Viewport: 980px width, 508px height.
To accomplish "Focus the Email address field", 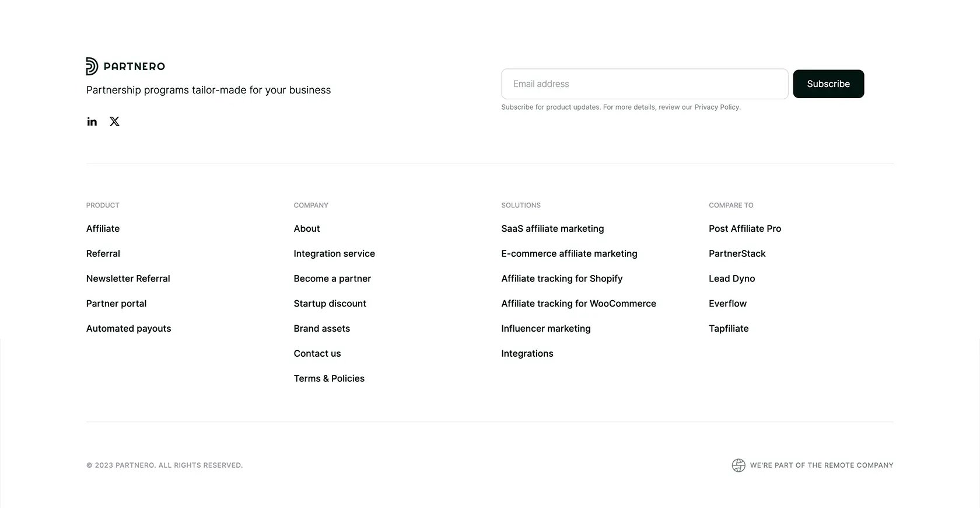I will pos(645,84).
